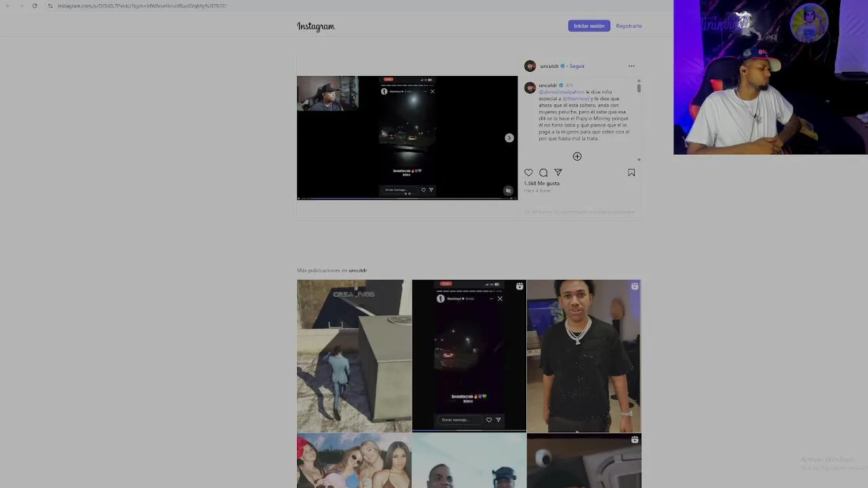Load more comments with plus icon
The image size is (868, 488).
coord(577,157)
